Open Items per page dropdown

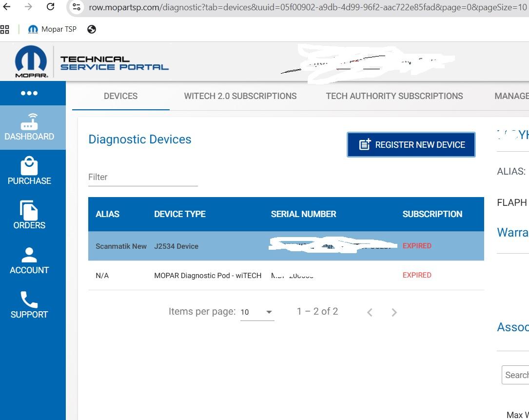pos(257,312)
